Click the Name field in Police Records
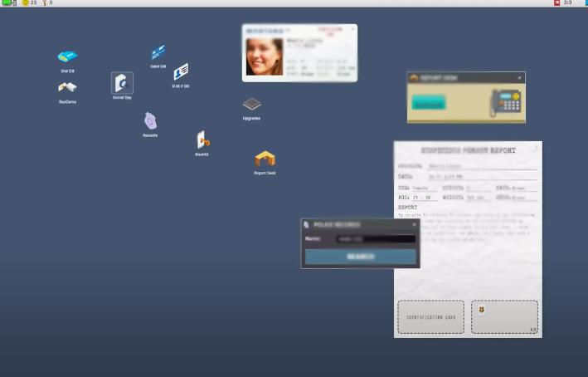The width and height of the screenshot is (588, 377). tap(376, 239)
